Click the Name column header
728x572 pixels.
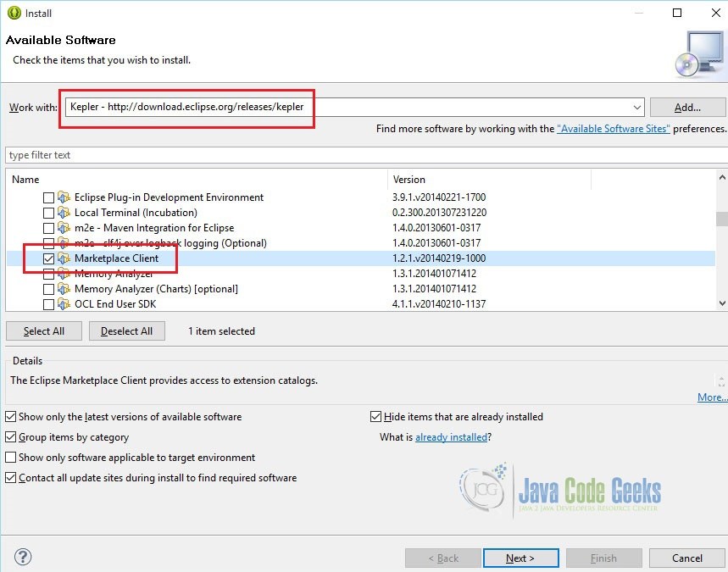[x=197, y=179]
